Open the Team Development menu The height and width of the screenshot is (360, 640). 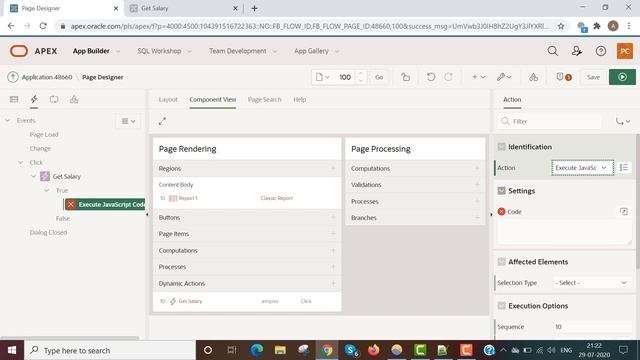242,51
